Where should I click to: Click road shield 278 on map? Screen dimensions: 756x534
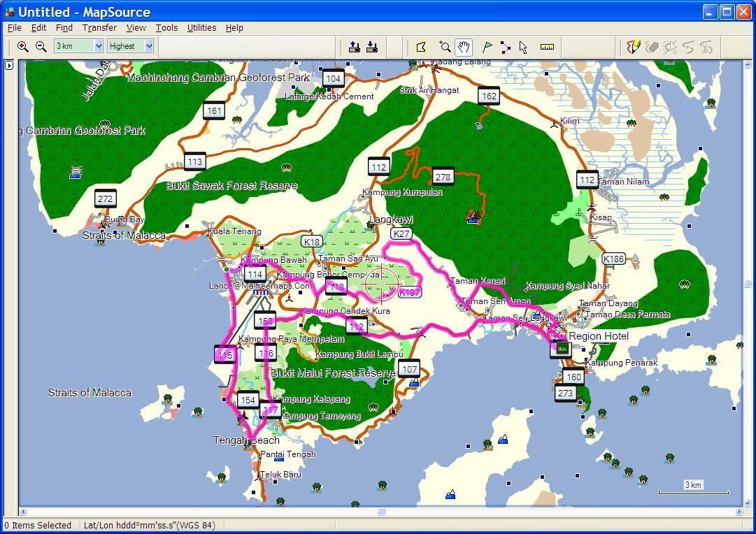(443, 177)
